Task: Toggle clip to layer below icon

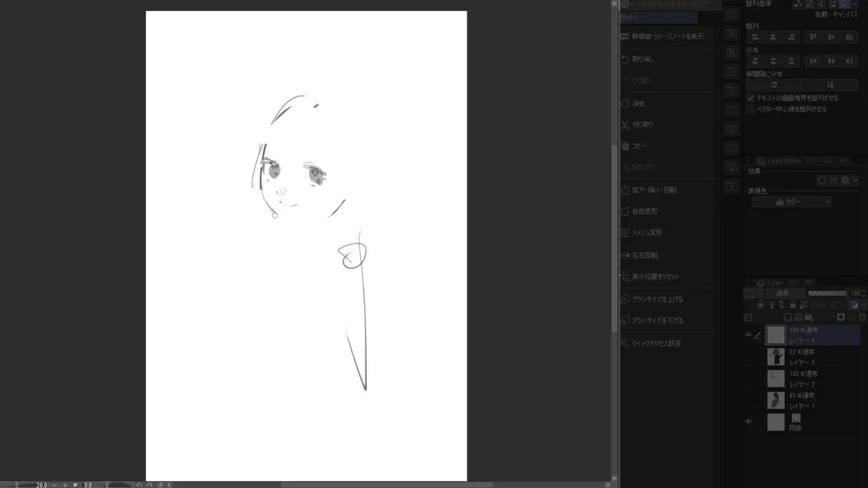Action: tap(761, 305)
